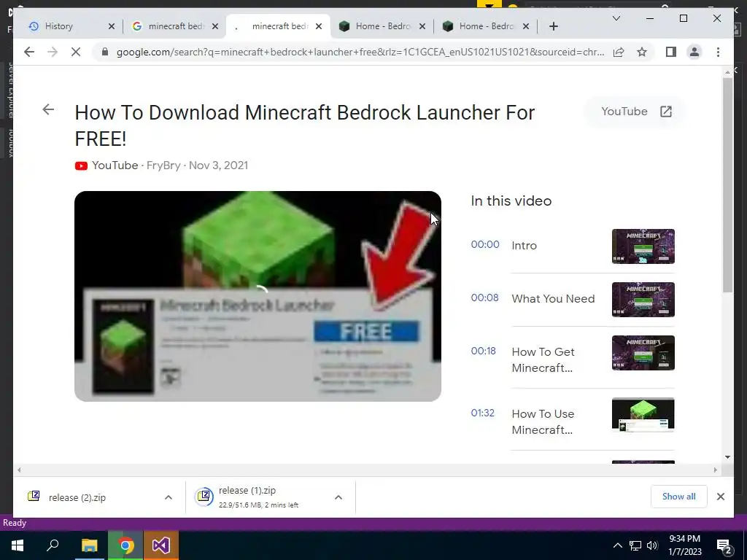Open network status from the tray
Viewport: 747px width, 560px height.
click(635, 545)
